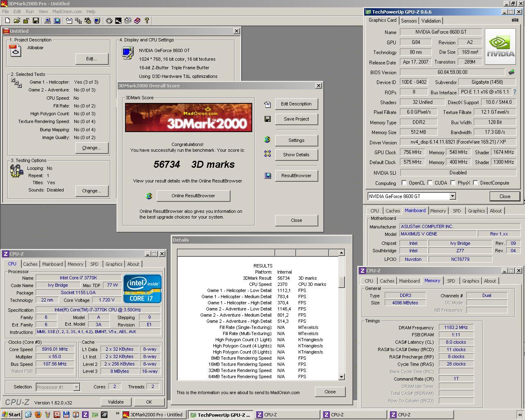Click the Close button in GPU-Z window
Image resolution: width=525 pixels, height=420 pixels.
click(x=505, y=196)
